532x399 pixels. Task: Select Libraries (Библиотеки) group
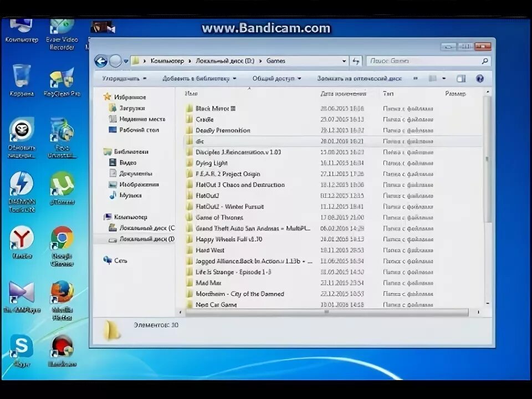126,152
